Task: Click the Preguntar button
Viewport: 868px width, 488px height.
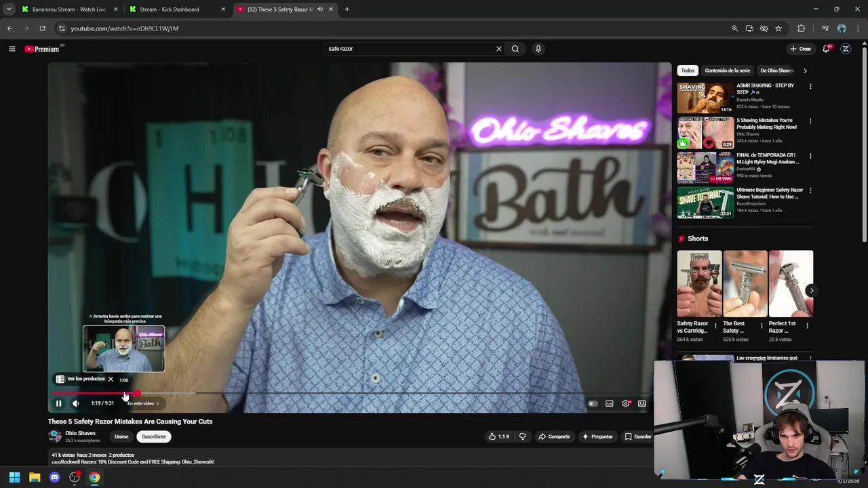Action: point(597,436)
